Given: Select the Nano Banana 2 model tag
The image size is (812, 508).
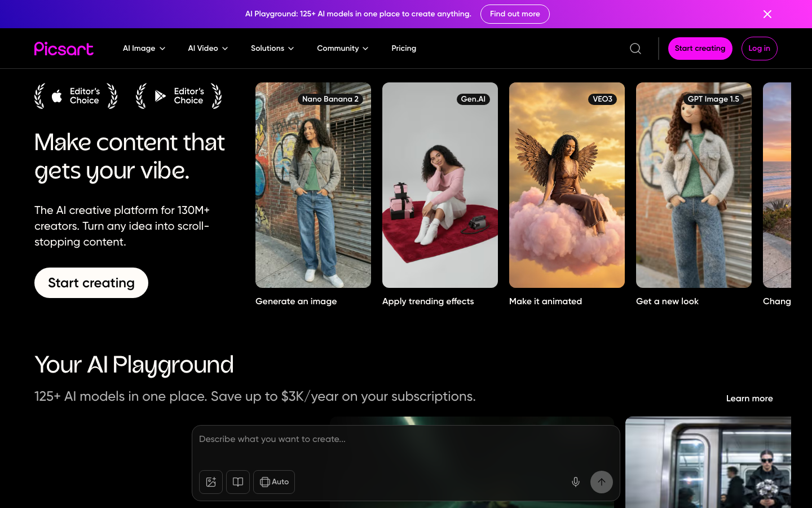Looking at the screenshot, I should pos(332,99).
